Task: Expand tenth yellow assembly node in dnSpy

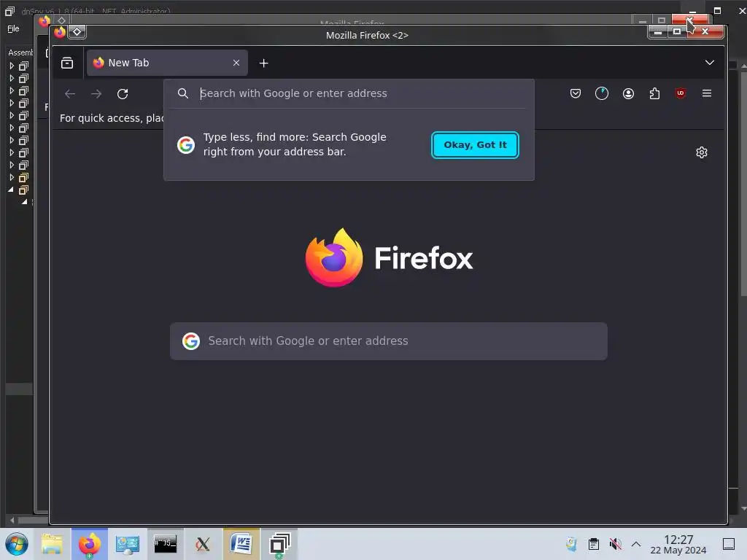Action: [x=12, y=177]
